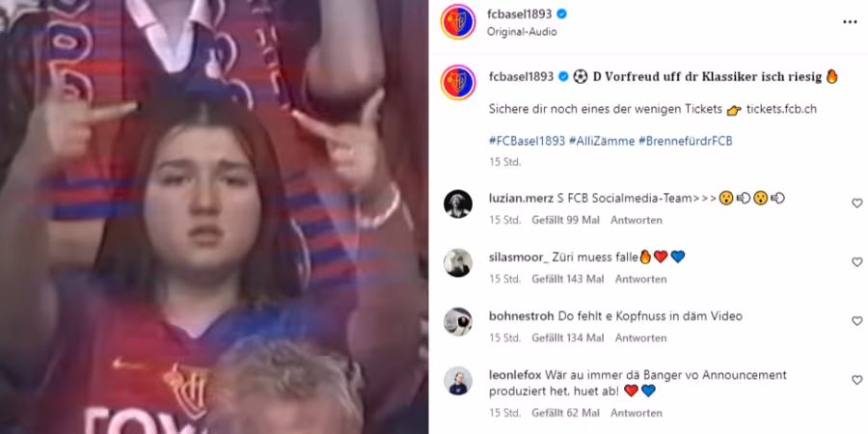
Task: Open the #BrennefürdrFCB hashtag
Action: 686,141
